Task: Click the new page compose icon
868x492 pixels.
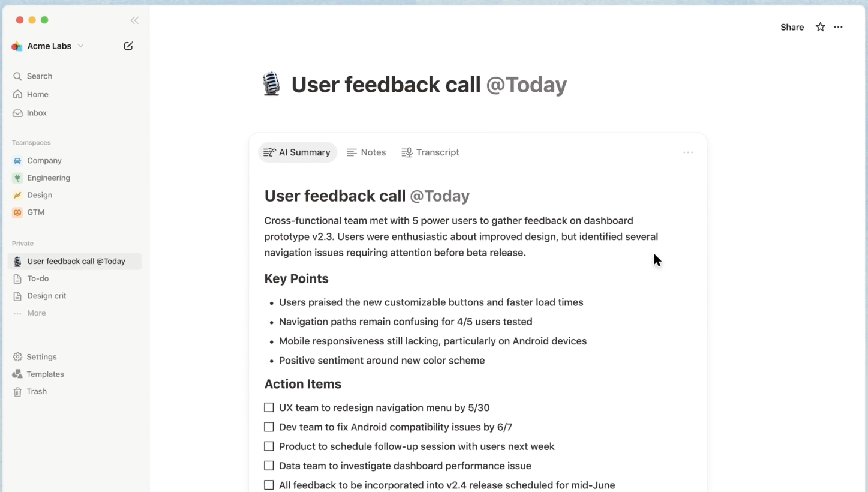Action: (128, 46)
